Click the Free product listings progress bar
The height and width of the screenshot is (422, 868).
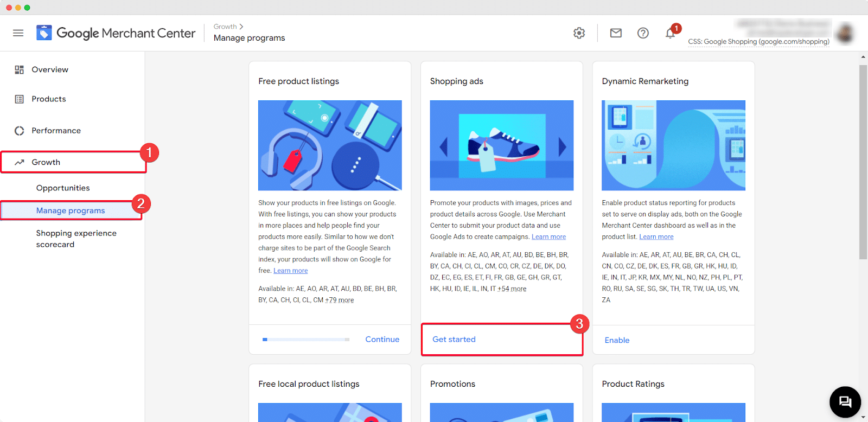tap(306, 340)
